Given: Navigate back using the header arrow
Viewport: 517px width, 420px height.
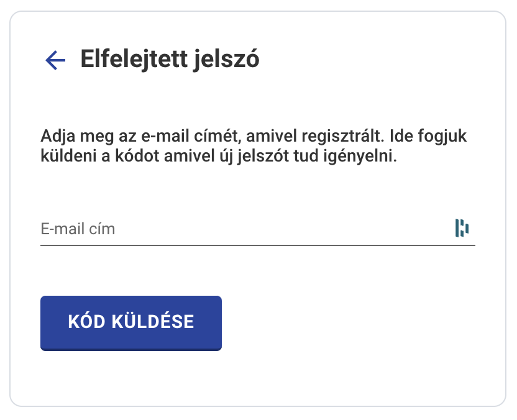Looking at the screenshot, I should click(55, 60).
